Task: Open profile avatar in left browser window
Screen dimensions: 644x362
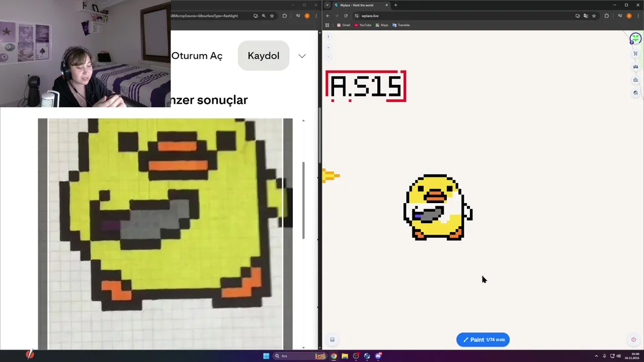Action: tap(307, 16)
